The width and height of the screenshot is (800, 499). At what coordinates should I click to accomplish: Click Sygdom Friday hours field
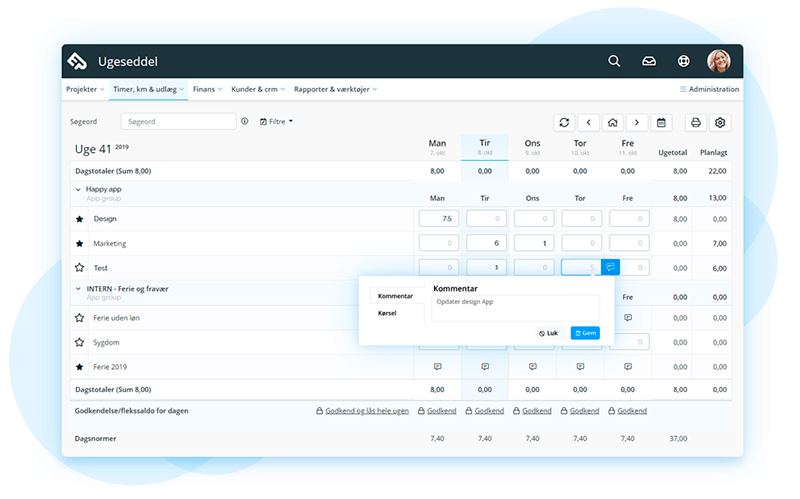[629, 342]
